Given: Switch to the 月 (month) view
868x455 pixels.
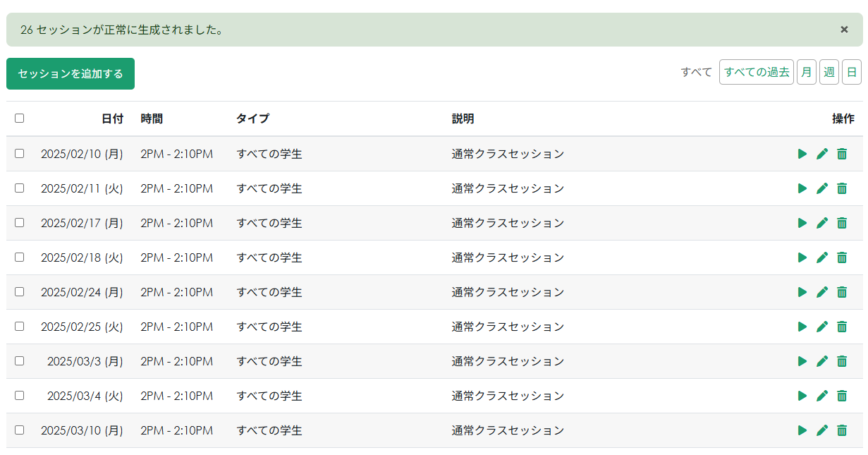Looking at the screenshot, I should (806, 72).
